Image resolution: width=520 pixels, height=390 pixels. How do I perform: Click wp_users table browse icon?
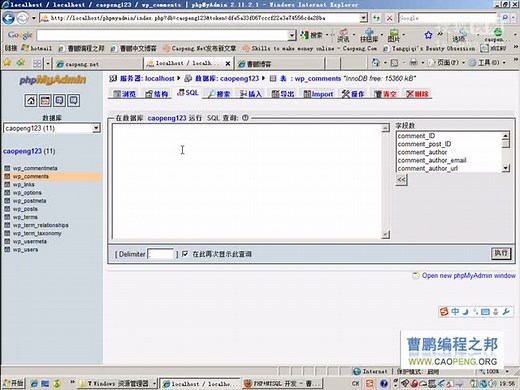[x=7, y=249]
